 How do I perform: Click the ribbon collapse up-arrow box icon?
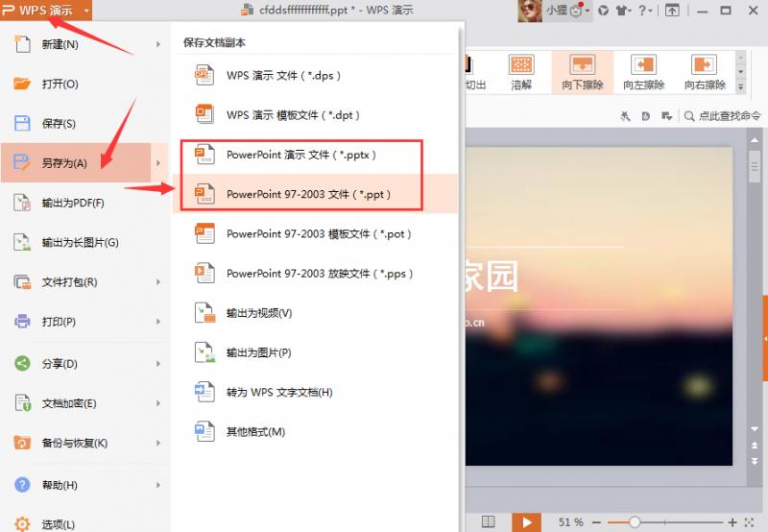672,11
